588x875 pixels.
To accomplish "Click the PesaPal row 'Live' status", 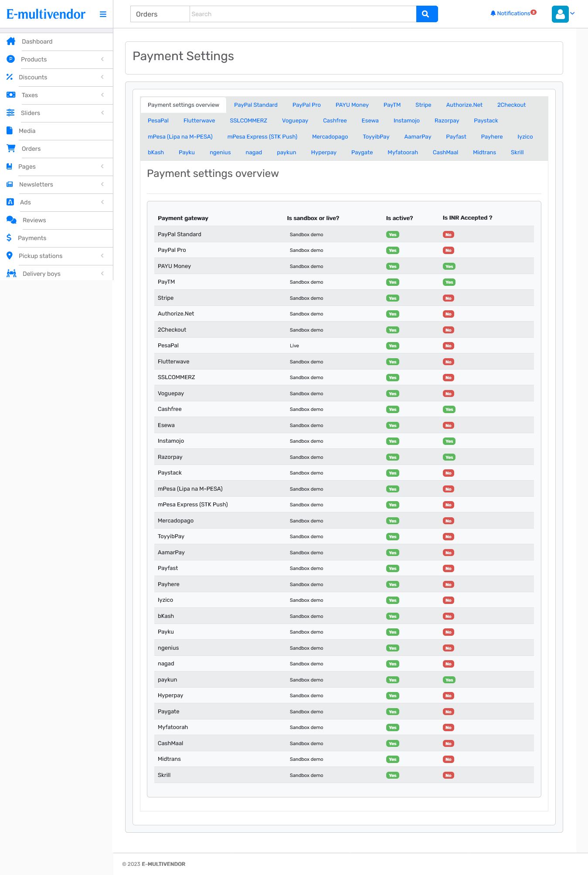I will (294, 346).
